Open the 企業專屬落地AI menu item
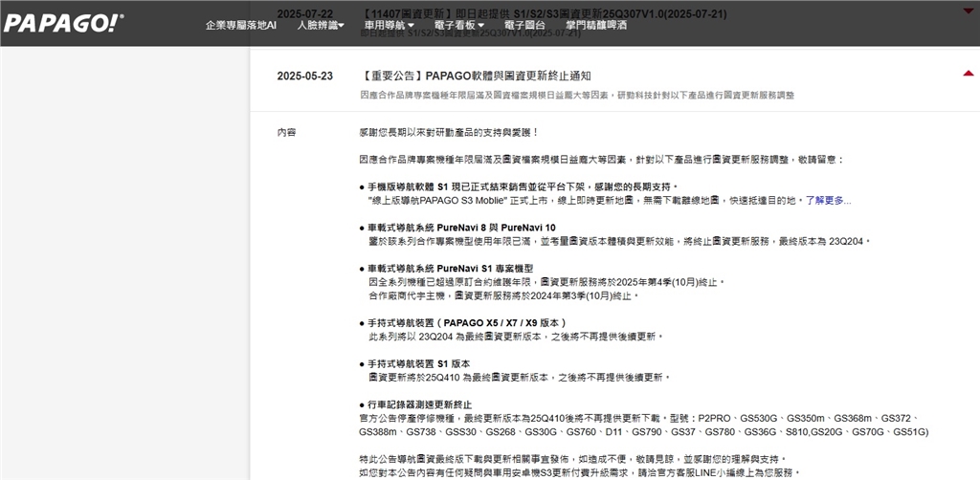Viewport: 980px width, 480px height. [241, 24]
